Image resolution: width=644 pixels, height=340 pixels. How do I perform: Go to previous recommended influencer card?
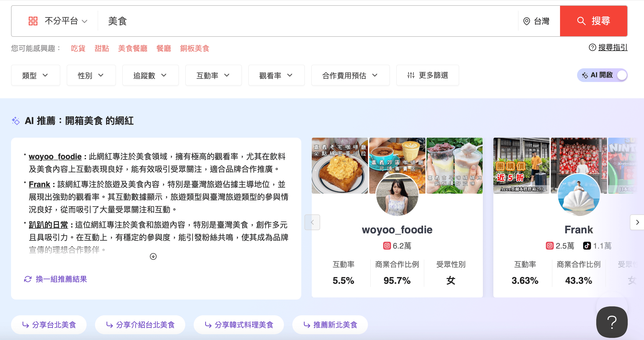coord(312,222)
